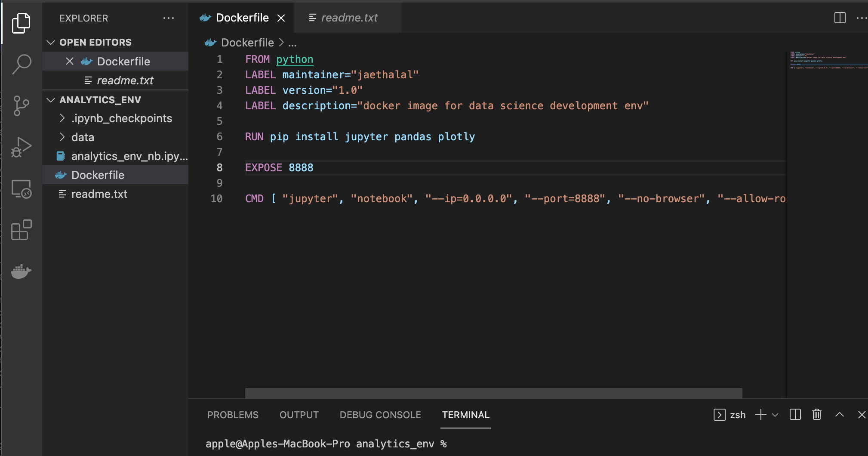Kill terminal using the trash icon
Viewport: 868px width, 456px height.
(816, 415)
